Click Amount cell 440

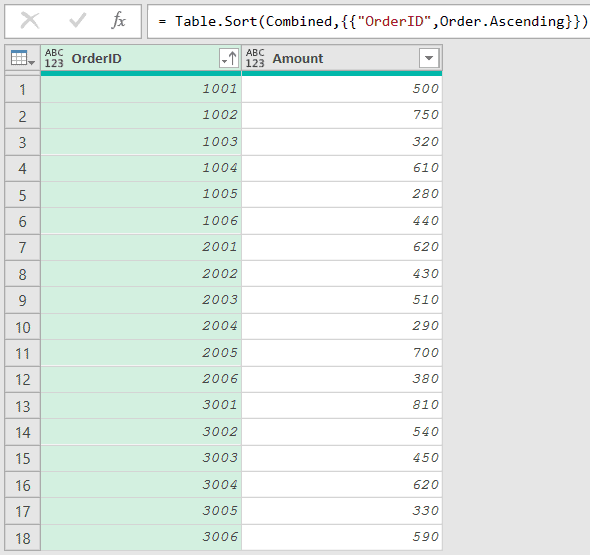[342, 221]
